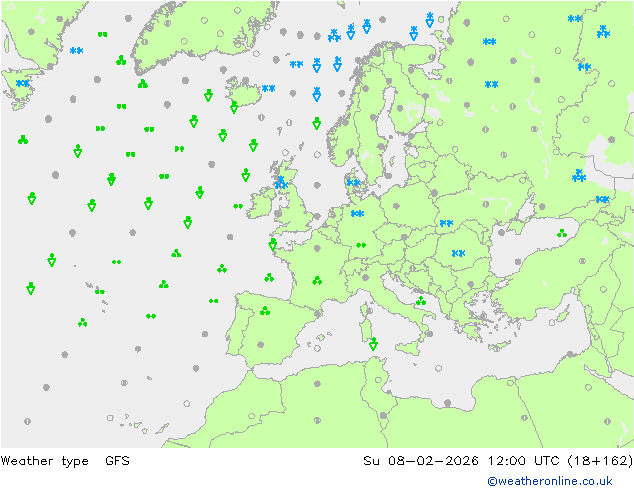Click the snow symbol over northern Germany
This screenshot has height=490, width=634.
(x=357, y=213)
